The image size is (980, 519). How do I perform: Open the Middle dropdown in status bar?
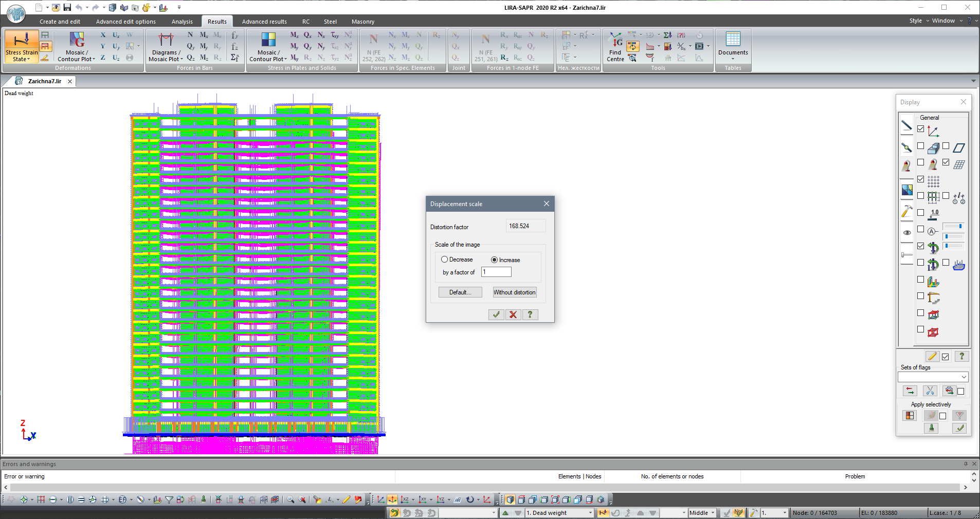(x=713, y=513)
